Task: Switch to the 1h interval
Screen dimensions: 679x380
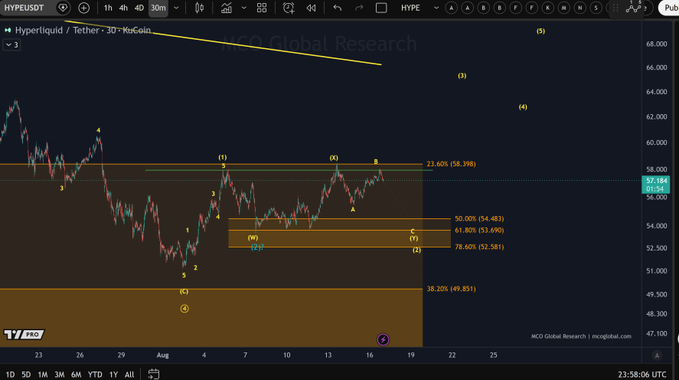Action: pyautogui.click(x=108, y=8)
